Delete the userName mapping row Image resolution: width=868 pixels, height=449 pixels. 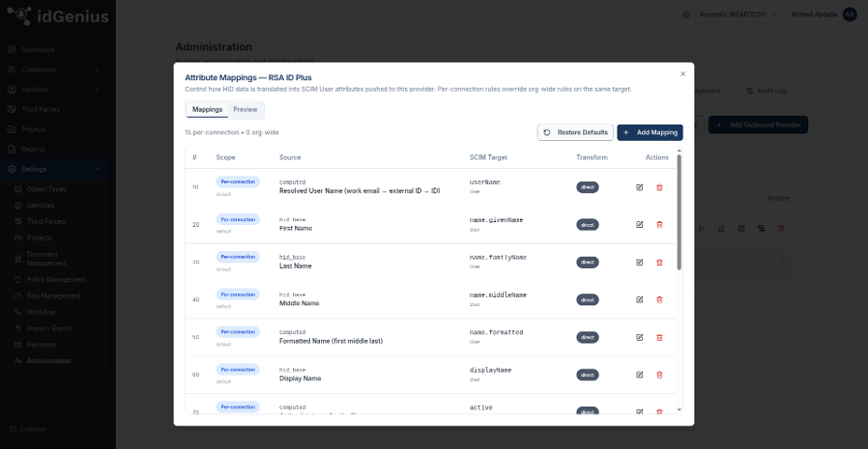659,187
